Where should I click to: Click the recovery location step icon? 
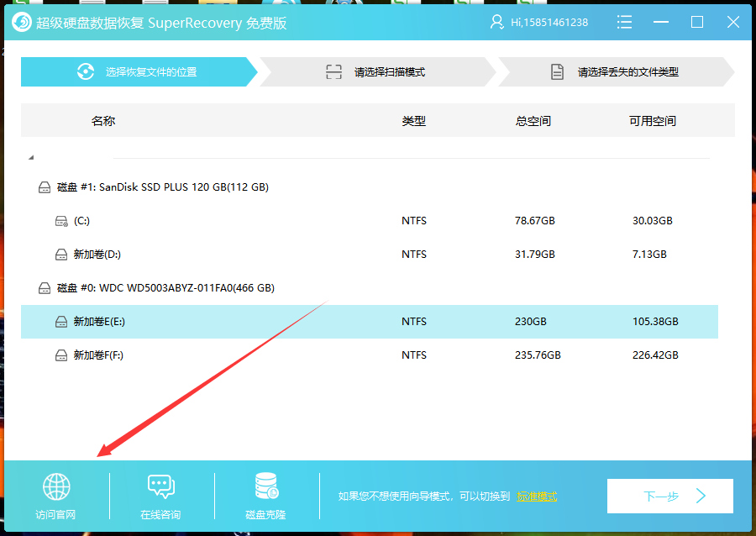coord(86,71)
